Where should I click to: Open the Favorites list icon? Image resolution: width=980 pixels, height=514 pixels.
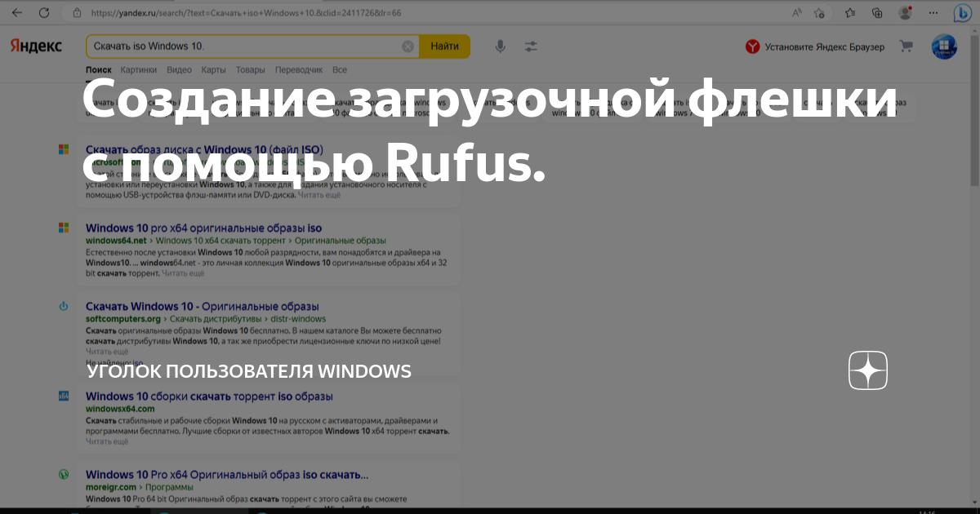pyautogui.click(x=850, y=13)
